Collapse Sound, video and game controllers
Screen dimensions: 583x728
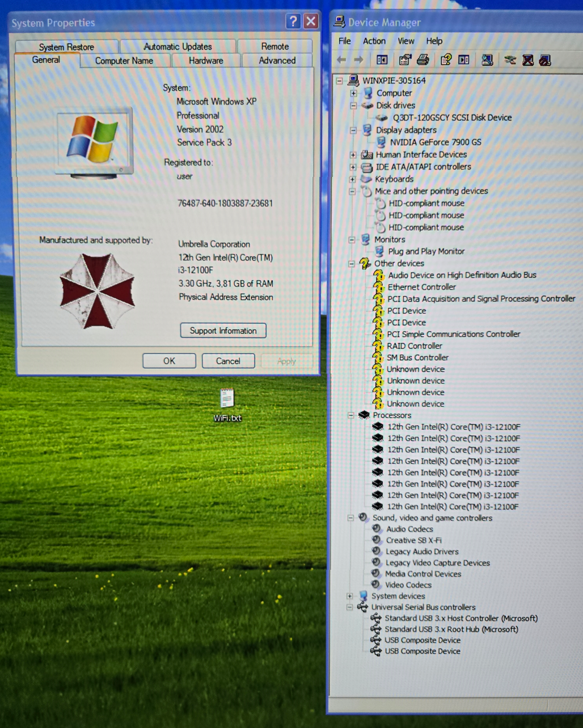(x=350, y=518)
